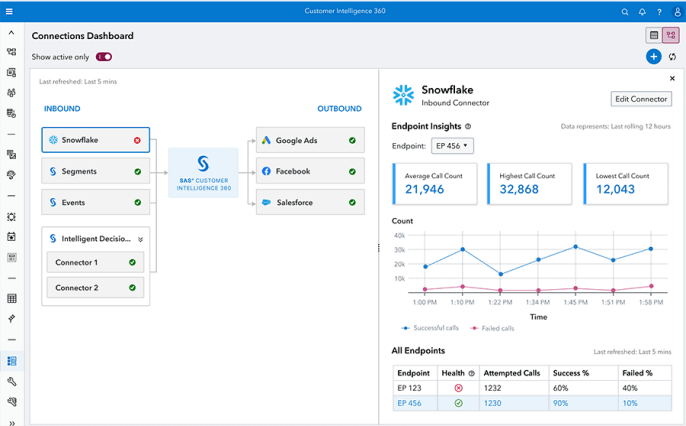Add a new connector with plus button
This screenshot has width=686, height=426.
pyautogui.click(x=654, y=56)
